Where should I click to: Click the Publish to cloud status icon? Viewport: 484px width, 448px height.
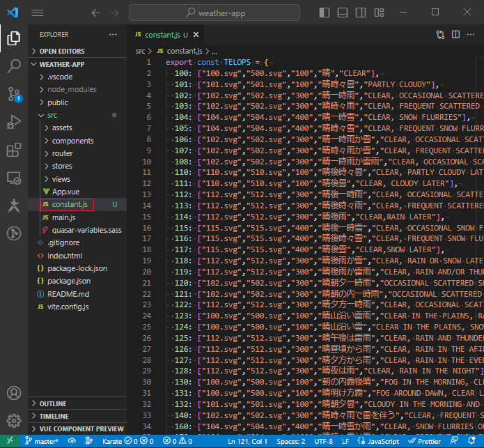(72, 441)
